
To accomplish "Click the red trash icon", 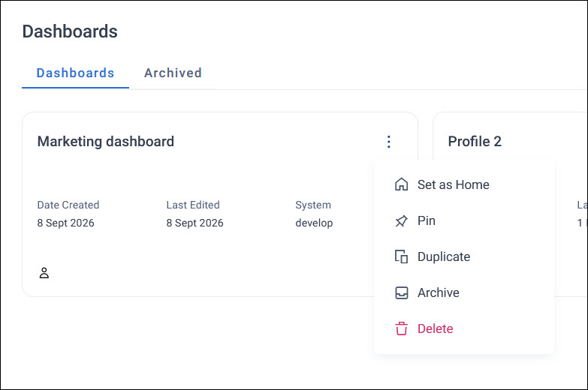I will click(x=401, y=328).
